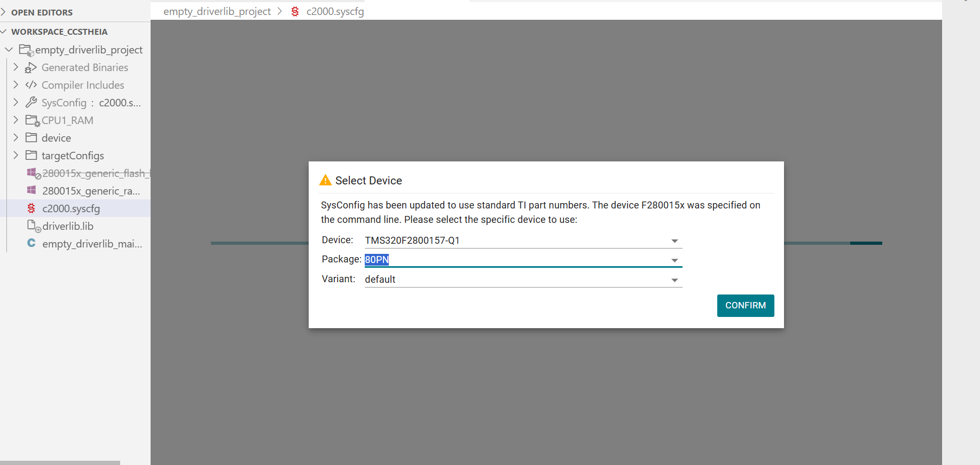Screen dimensions: 980x465
Task: Expand the targetConfigs folder chevron
Action: (15, 156)
